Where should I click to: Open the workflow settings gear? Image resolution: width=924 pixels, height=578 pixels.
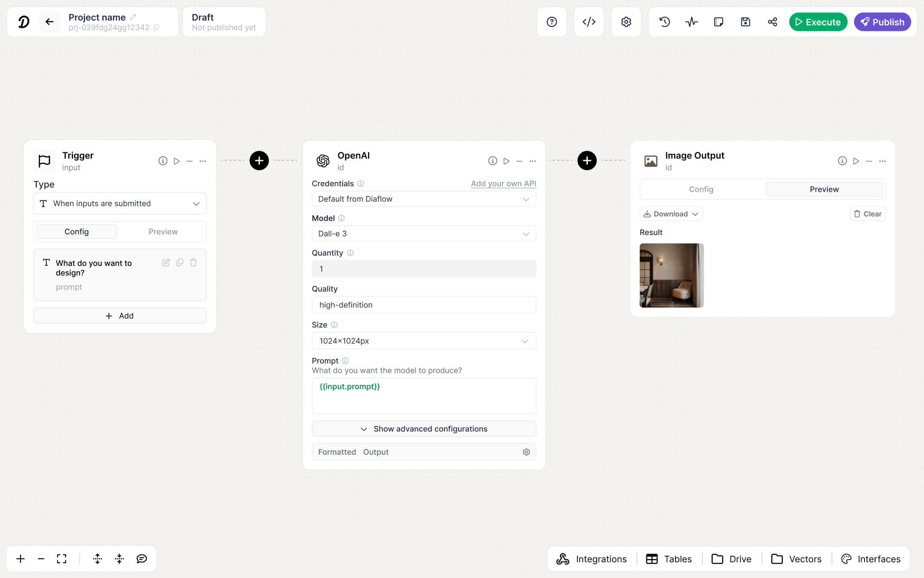click(x=626, y=21)
